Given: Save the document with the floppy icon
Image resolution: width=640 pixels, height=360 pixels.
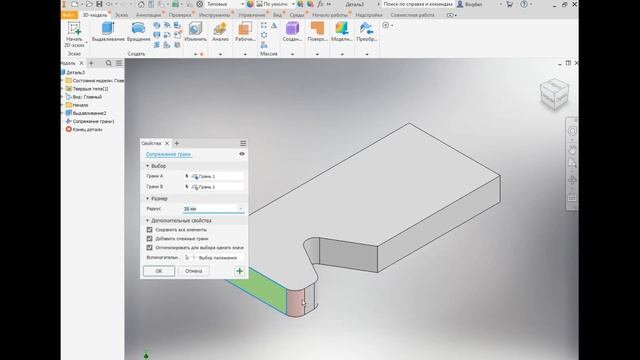Looking at the screenshot, I should (99, 4).
